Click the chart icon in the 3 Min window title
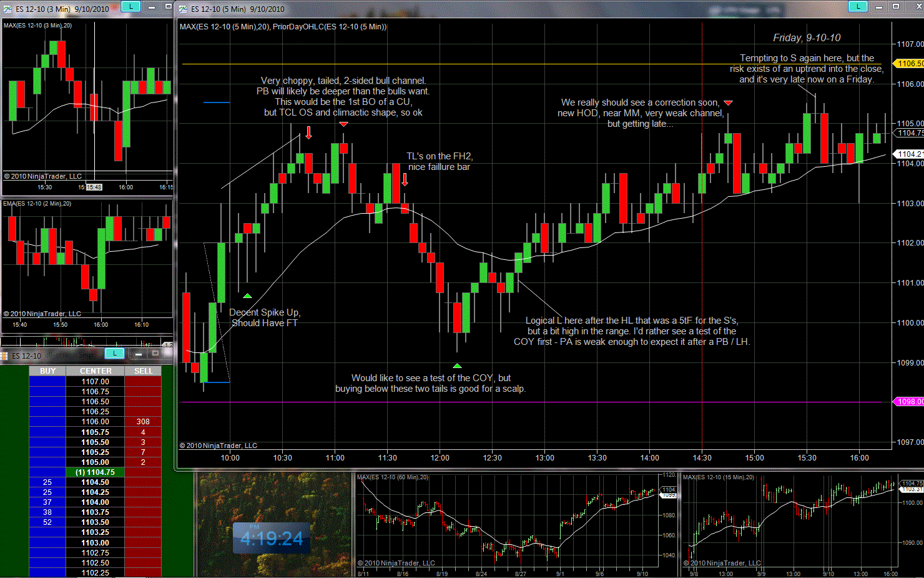The width and height of the screenshot is (924, 578). click(7, 9)
